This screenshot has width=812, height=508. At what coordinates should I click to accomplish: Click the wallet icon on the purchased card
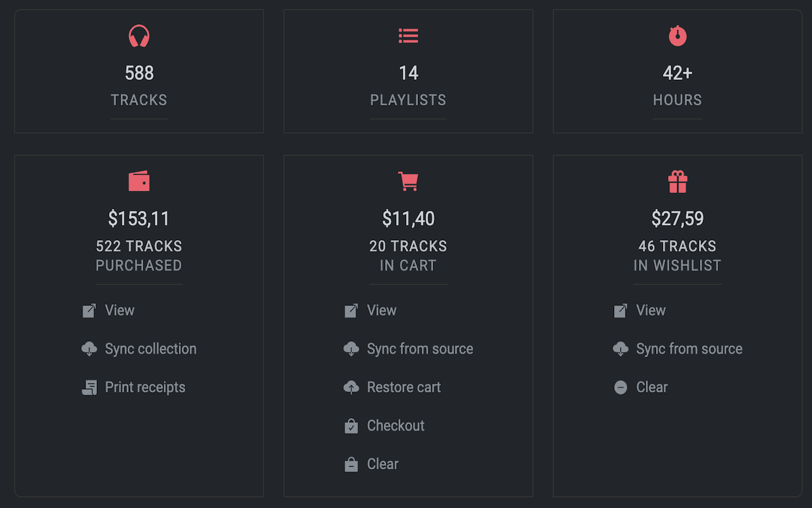[139, 181]
